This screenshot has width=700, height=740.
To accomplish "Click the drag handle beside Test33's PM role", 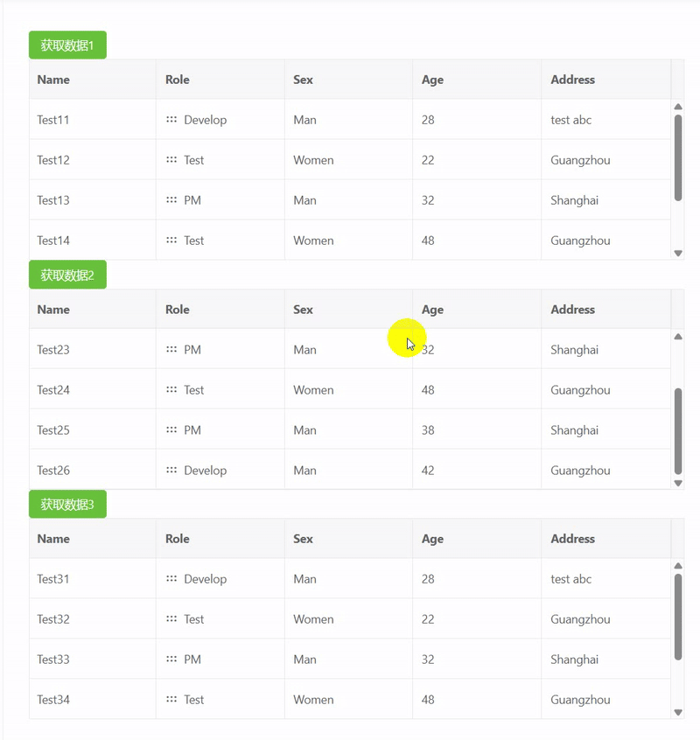I will point(172,660).
